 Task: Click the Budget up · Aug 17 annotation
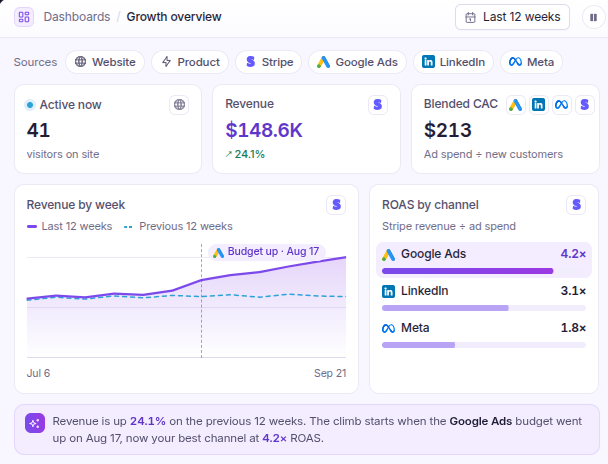(x=267, y=252)
